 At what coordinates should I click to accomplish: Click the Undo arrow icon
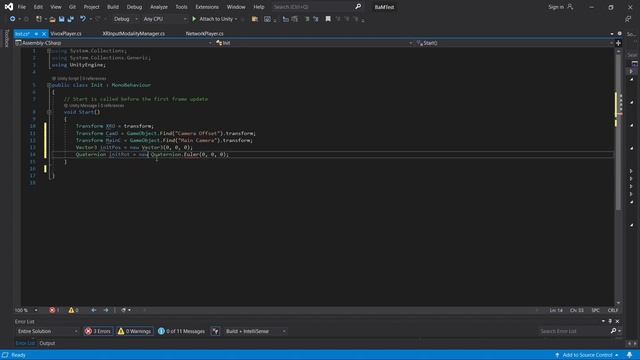click(x=83, y=19)
